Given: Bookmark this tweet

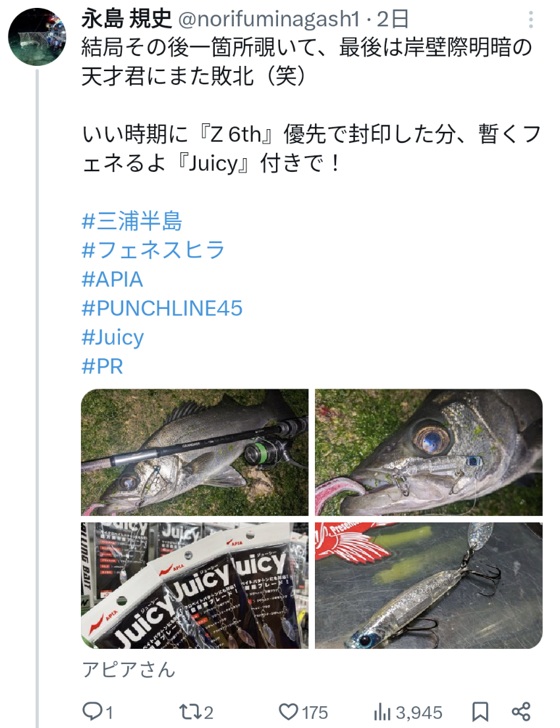Looking at the screenshot, I should pos(480,712).
